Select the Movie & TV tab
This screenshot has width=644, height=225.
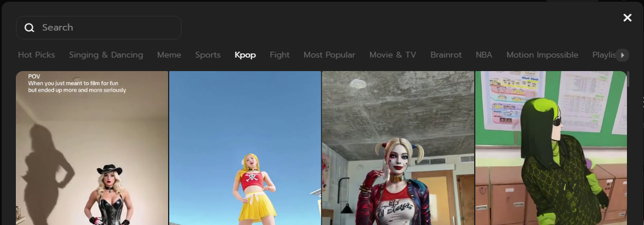[393, 55]
